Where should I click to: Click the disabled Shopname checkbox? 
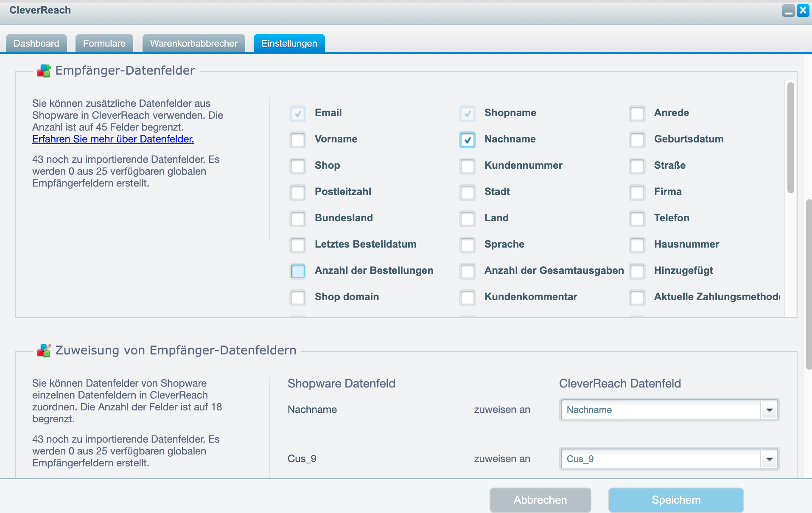pyautogui.click(x=468, y=113)
